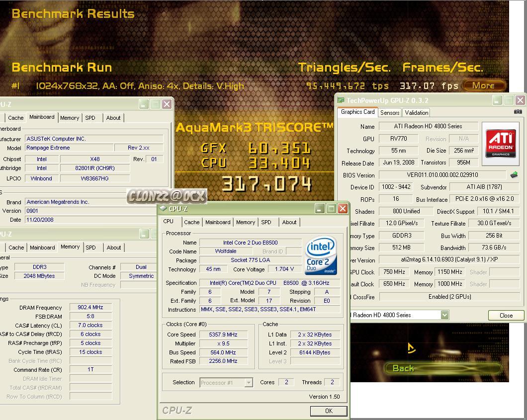This screenshot has width=527, height=420.
Task: Click the Core Speed value 5357.9 MHz
Action: coord(223,335)
